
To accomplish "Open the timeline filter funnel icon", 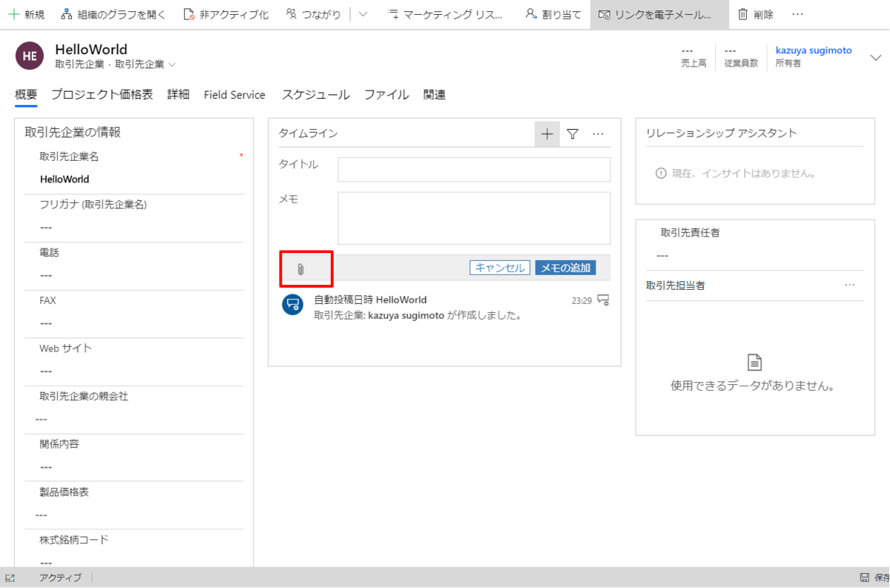I will [573, 134].
